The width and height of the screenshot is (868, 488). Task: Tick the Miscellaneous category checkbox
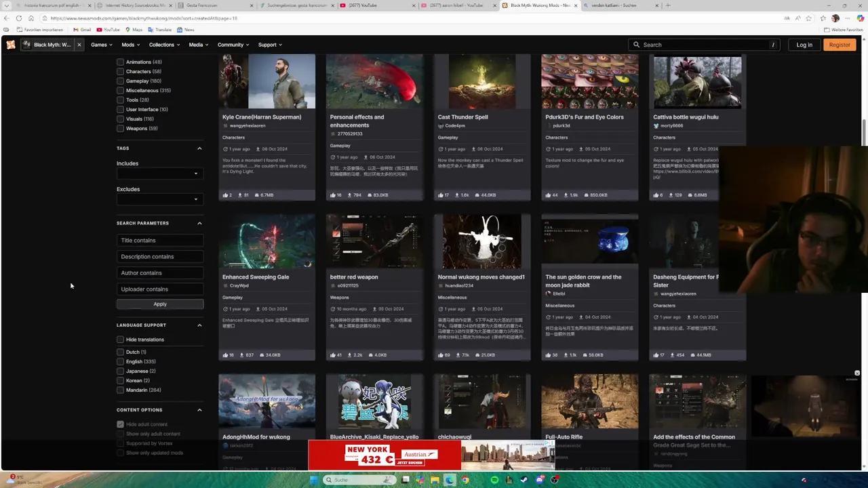click(120, 90)
